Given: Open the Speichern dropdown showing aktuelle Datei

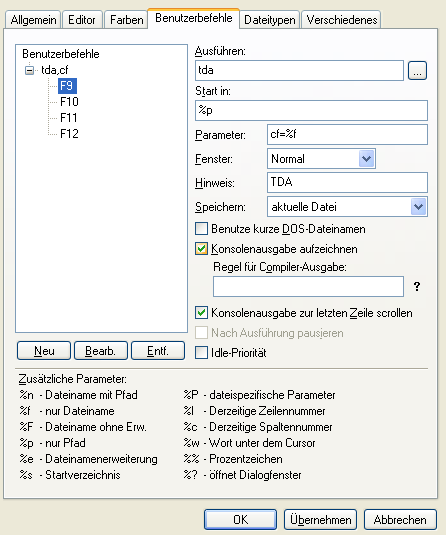Looking at the screenshot, I should tap(418, 207).
